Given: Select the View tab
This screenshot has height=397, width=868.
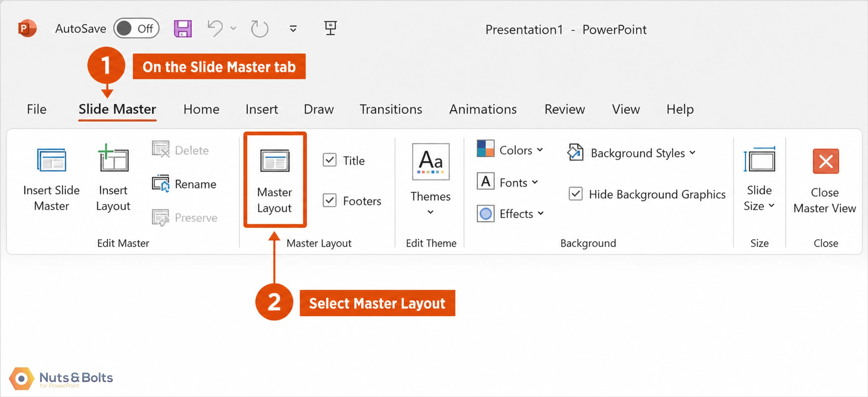Looking at the screenshot, I should [x=626, y=109].
